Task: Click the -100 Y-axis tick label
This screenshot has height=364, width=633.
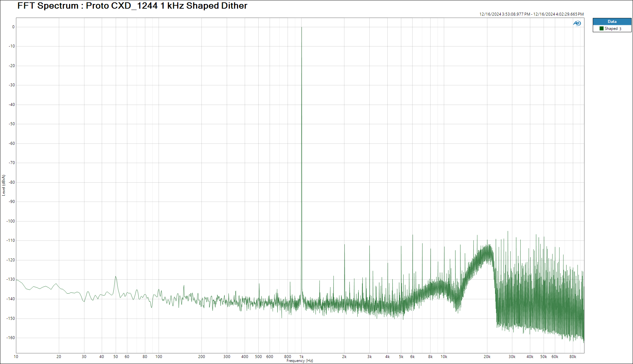Action: 11,221
